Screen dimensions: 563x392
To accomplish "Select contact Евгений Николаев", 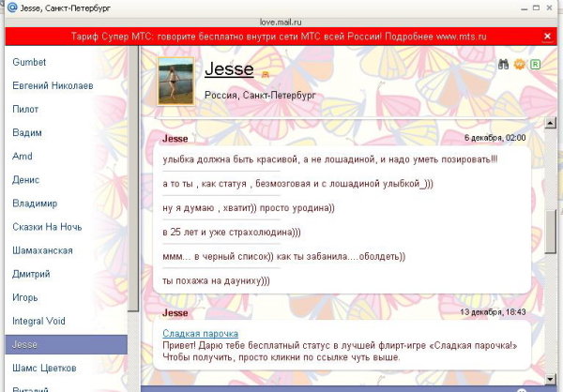I will point(52,85).
